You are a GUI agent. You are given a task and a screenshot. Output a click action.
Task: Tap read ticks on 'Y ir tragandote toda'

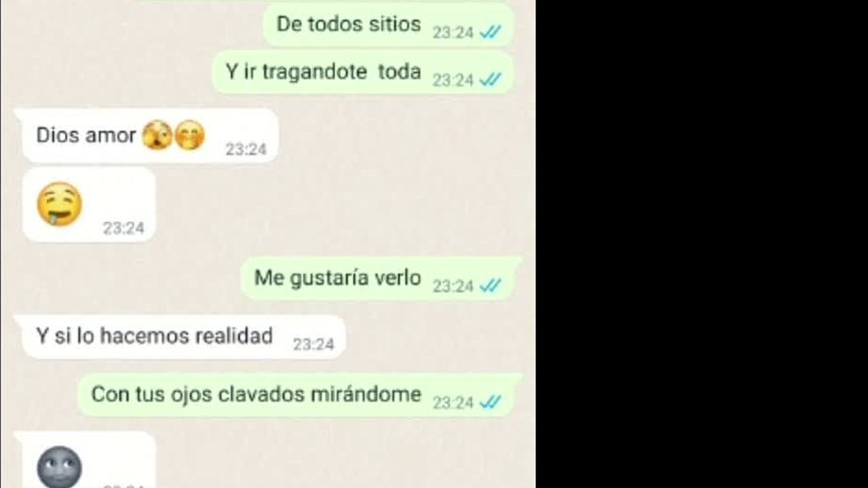(x=490, y=80)
